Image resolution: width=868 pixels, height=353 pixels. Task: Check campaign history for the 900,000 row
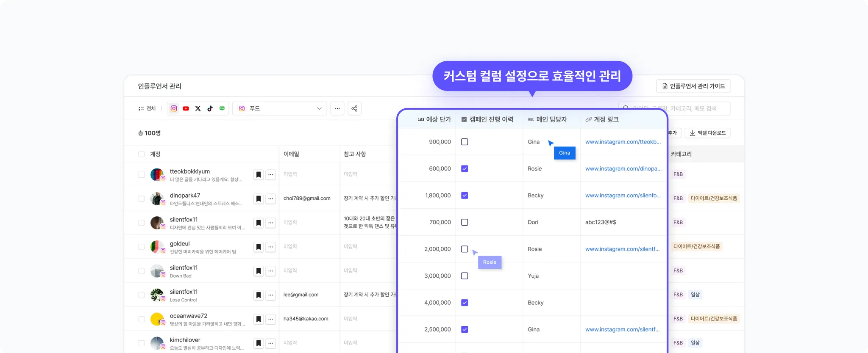coord(465,142)
